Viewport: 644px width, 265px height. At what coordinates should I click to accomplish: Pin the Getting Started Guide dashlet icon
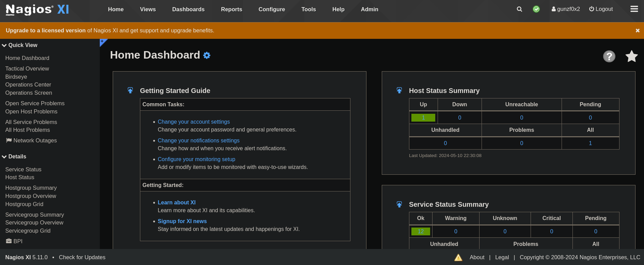coord(130,90)
